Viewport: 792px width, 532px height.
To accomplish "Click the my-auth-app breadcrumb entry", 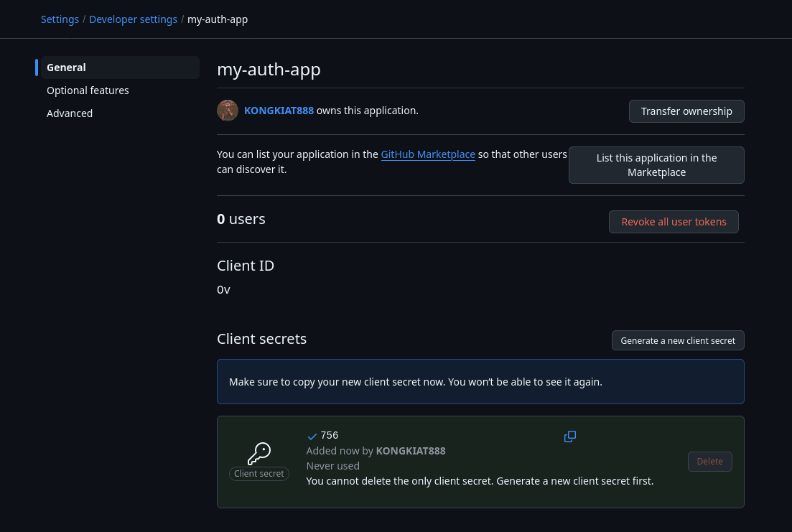I will pyautogui.click(x=218, y=19).
